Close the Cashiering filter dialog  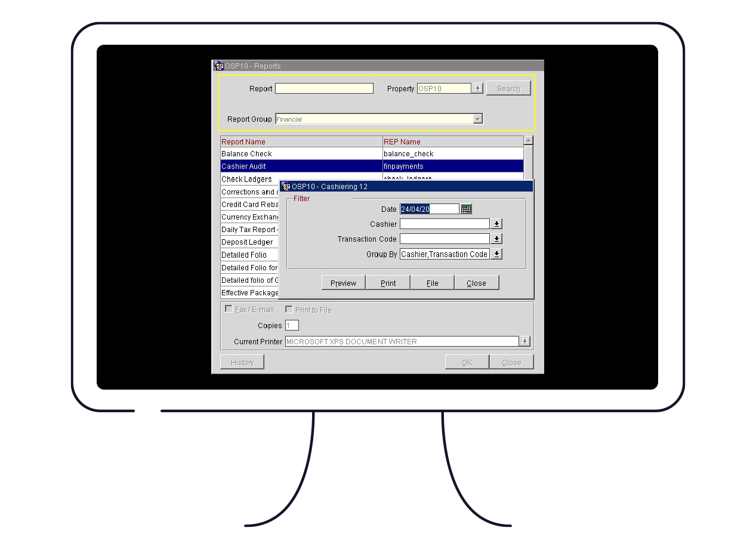[476, 283]
